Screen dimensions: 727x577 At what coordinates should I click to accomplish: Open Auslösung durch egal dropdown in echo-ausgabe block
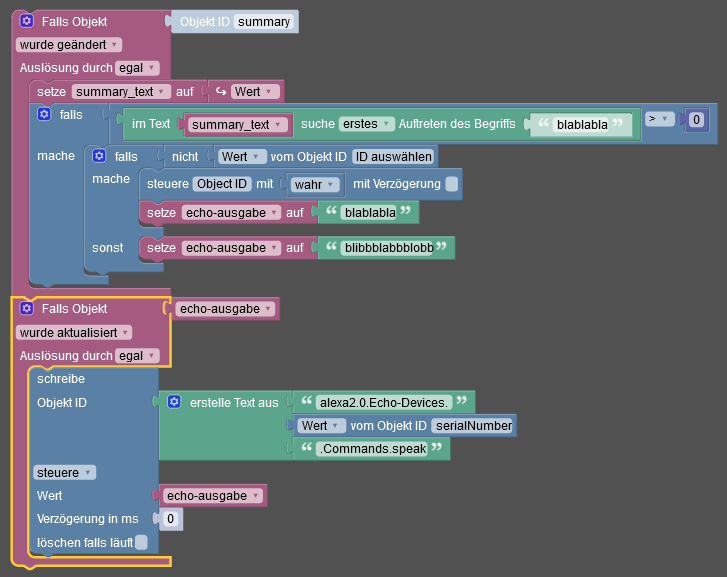[x=137, y=356]
